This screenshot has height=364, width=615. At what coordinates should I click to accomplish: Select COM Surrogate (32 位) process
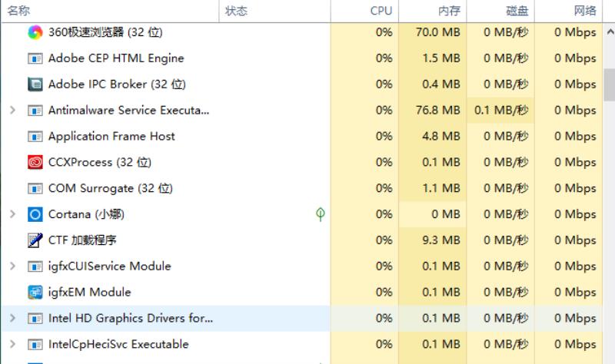(110, 188)
